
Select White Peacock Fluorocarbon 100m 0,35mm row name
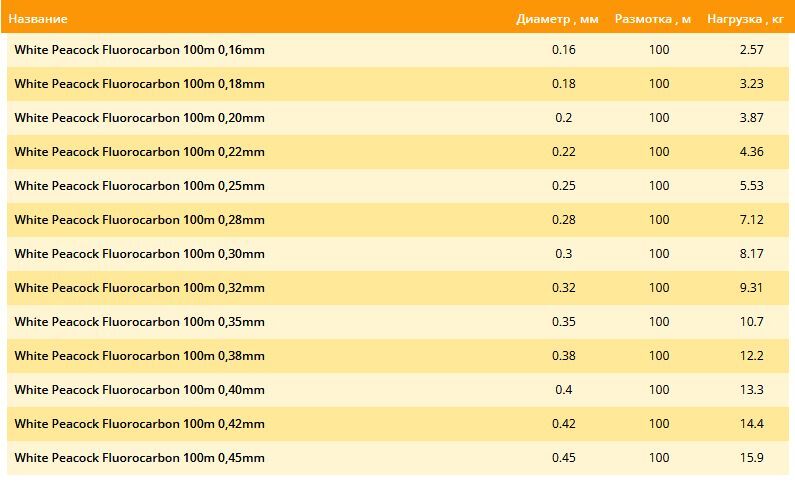(139, 321)
